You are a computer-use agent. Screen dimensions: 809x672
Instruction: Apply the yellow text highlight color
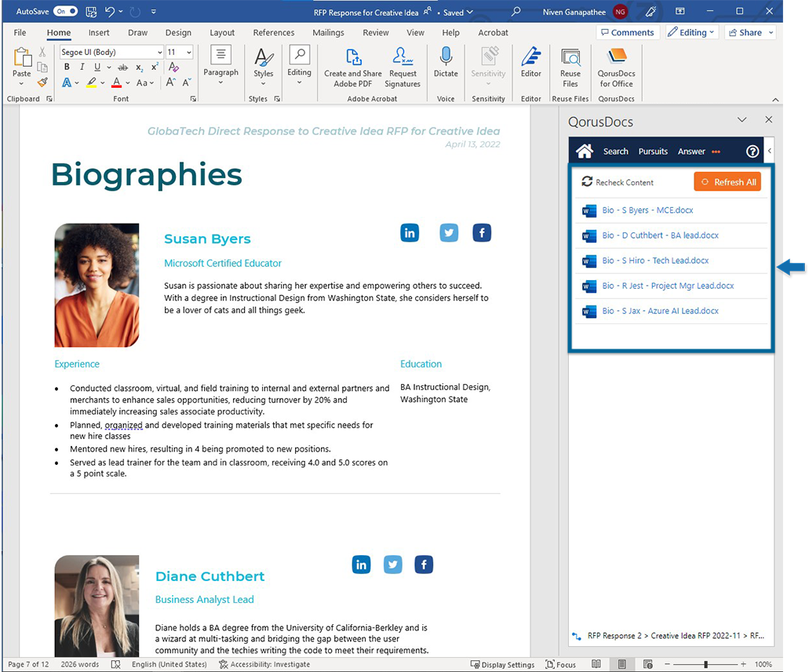pyautogui.click(x=91, y=82)
